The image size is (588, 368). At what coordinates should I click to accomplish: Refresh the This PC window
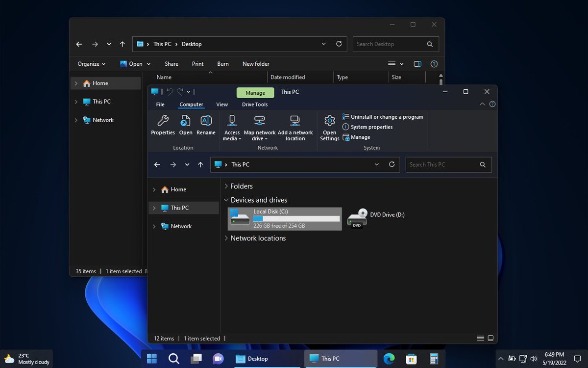coord(392,165)
